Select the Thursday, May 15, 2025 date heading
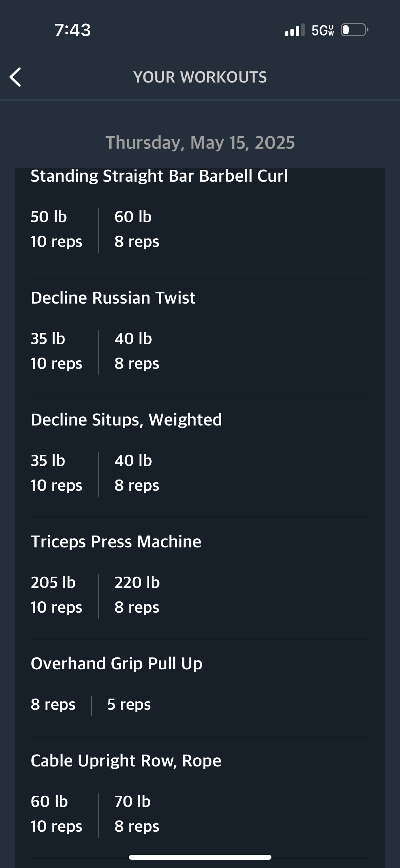400x868 pixels. tap(200, 143)
